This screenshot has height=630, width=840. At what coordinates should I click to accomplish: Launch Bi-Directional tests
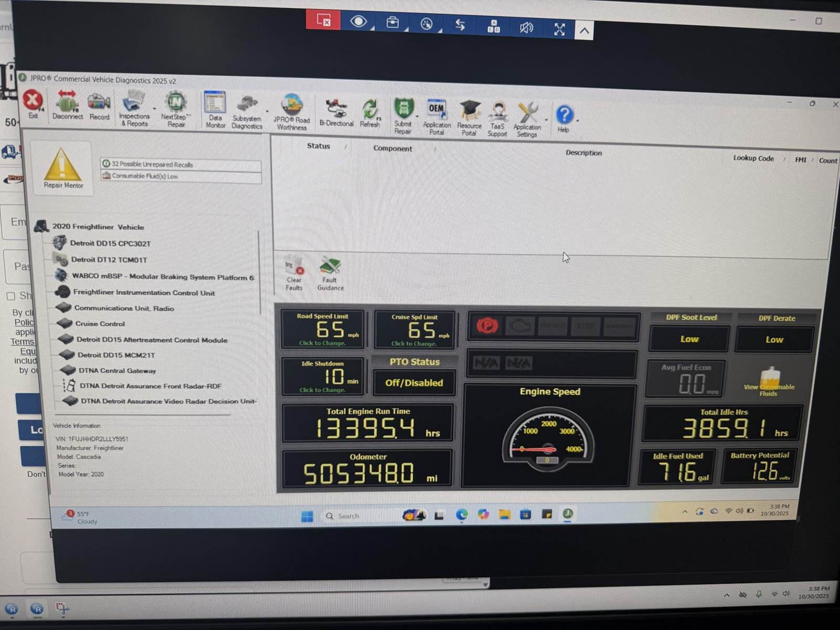click(x=336, y=112)
